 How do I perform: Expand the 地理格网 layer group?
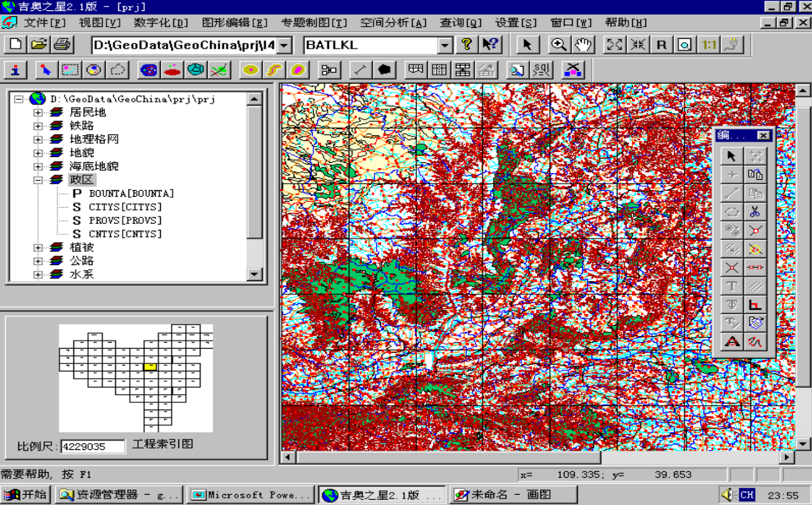pos(37,139)
